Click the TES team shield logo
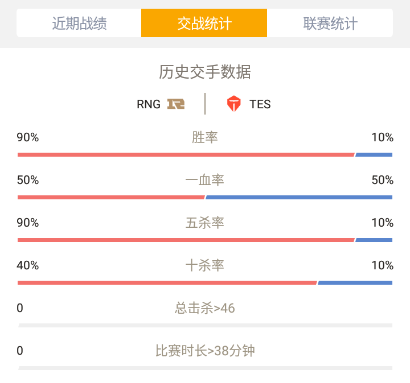 (234, 104)
